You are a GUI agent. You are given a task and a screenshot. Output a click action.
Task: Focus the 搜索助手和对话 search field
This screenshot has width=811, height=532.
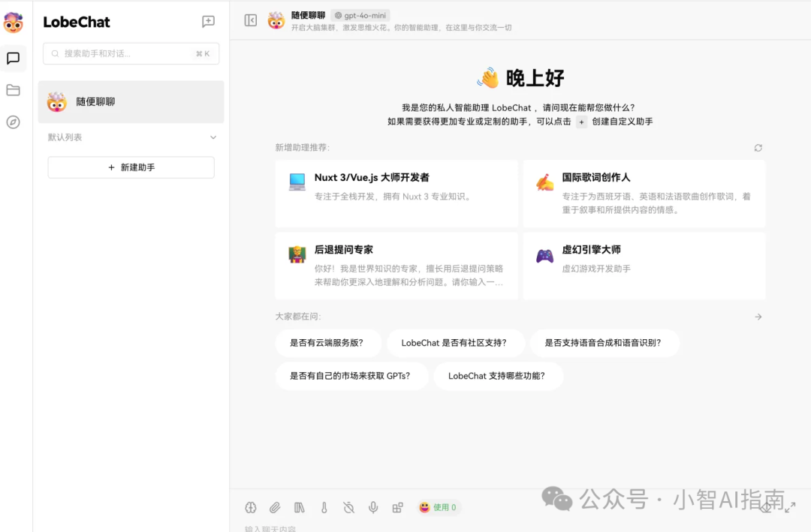131,54
